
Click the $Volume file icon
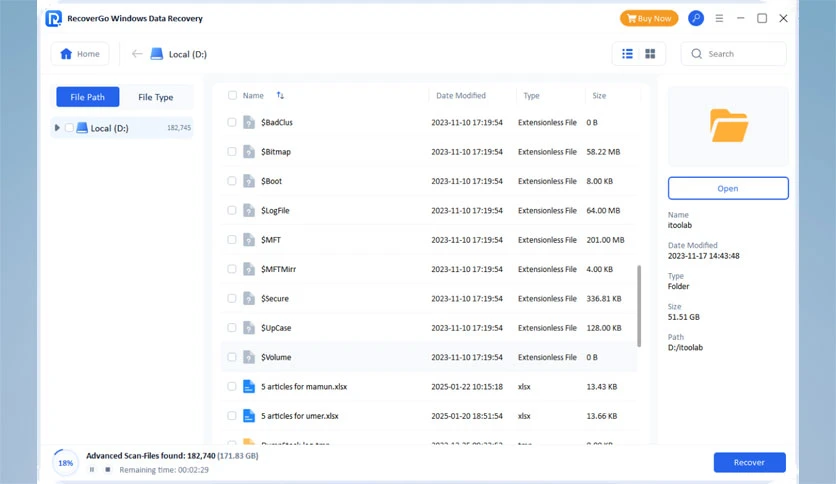(x=249, y=357)
